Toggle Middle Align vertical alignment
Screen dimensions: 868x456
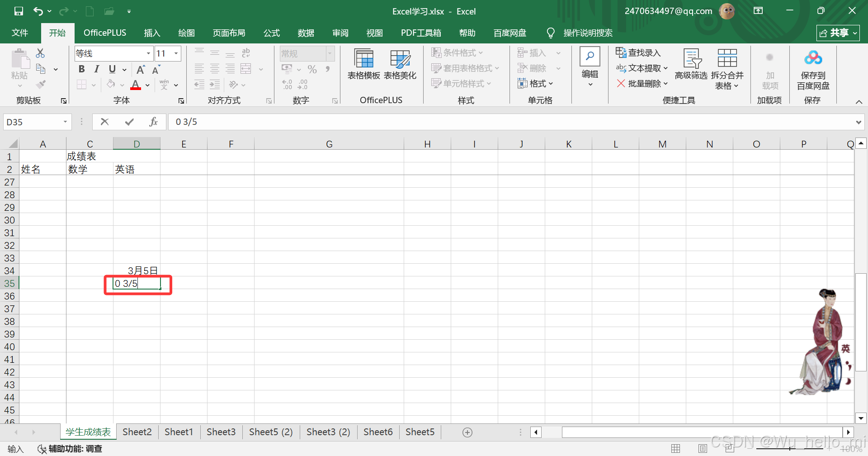(215, 53)
